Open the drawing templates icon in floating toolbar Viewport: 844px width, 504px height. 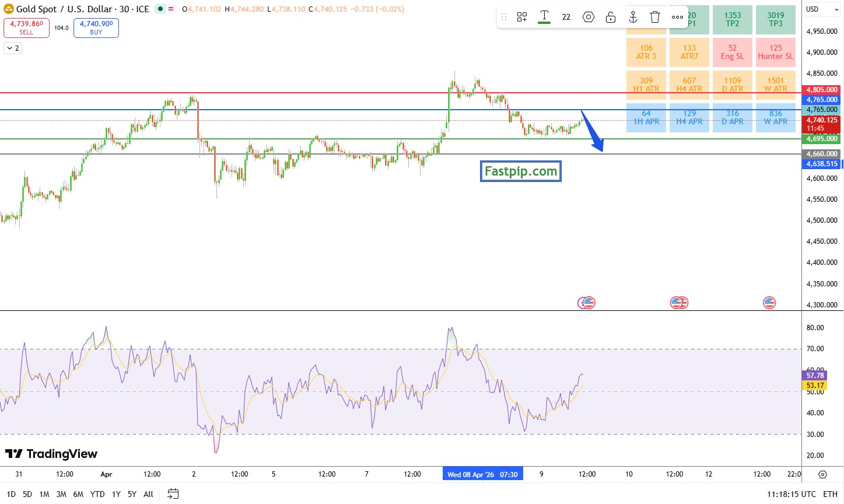522,17
